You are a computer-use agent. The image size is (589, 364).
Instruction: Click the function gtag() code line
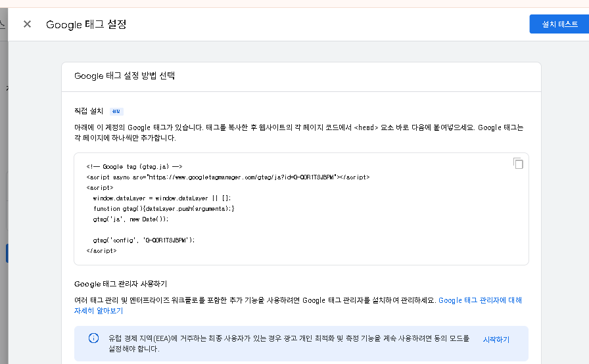coord(164,209)
